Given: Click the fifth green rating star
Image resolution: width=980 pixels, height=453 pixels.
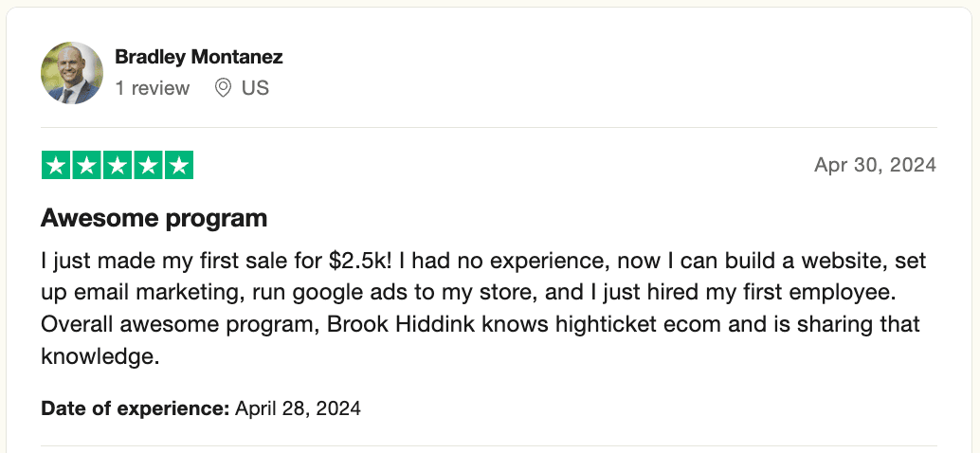Looking at the screenshot, I should pos(177,166).
